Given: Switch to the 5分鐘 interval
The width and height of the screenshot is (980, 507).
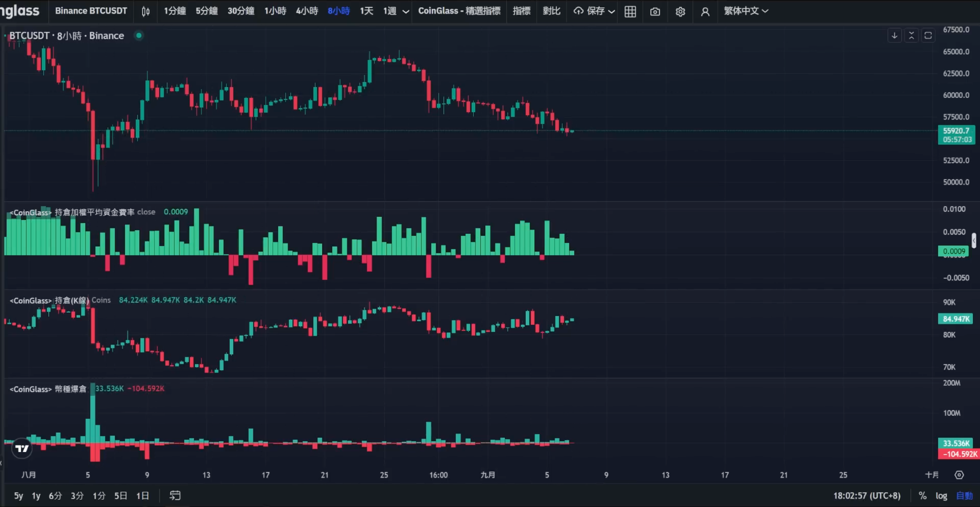Looking at the screenshot, I should point(206,11).
